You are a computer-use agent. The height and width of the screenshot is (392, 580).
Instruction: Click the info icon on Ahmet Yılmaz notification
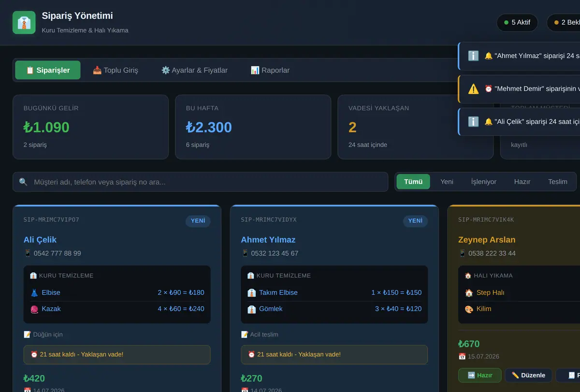[x=473, y=56]
